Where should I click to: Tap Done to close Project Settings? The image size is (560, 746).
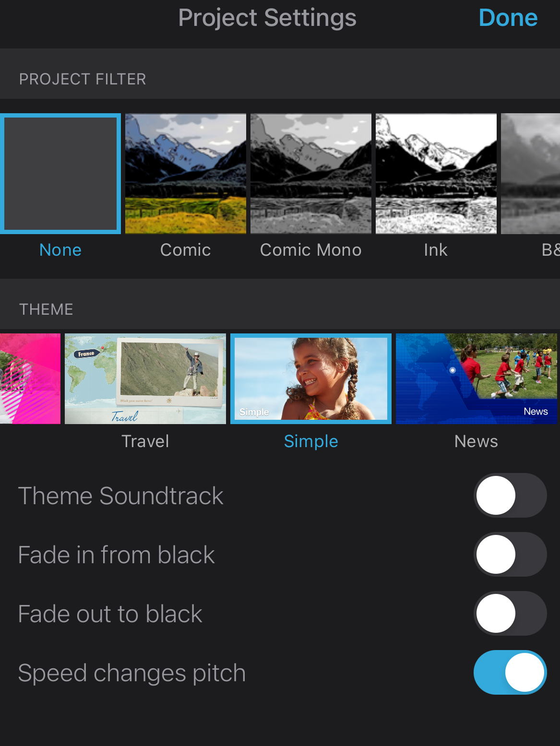508,18
